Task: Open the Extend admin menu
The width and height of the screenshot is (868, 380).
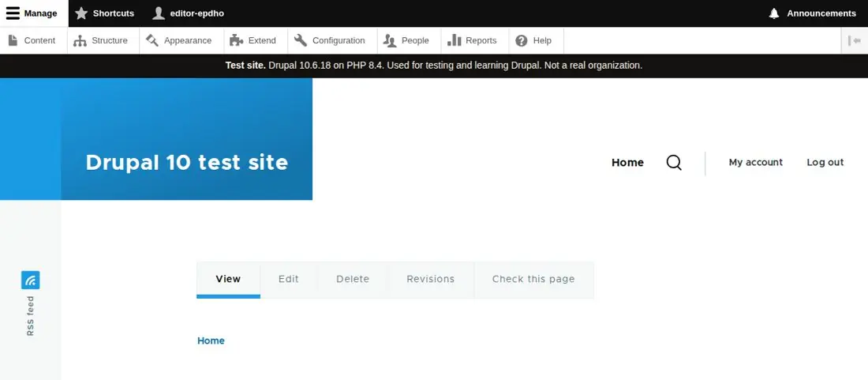Action: point(256,40)
